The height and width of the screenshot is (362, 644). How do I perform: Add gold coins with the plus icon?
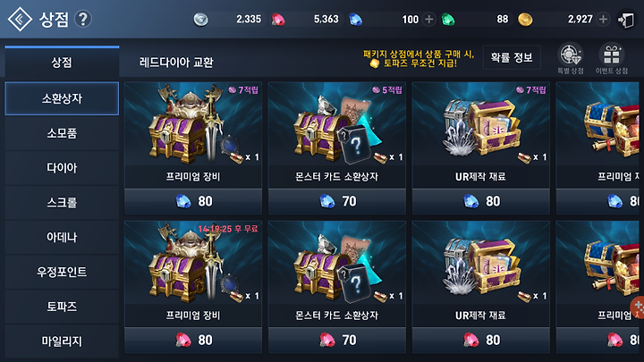click(603, 20)
